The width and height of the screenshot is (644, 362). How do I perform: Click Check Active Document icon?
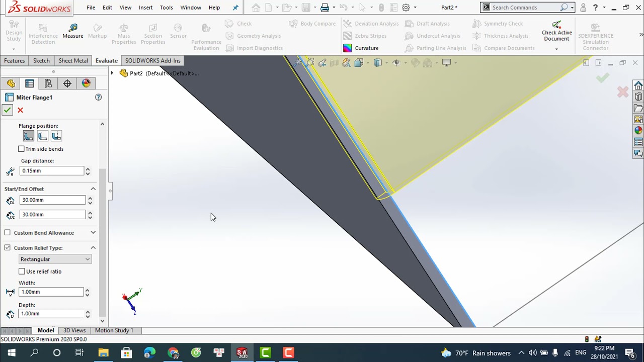(556, 25)
